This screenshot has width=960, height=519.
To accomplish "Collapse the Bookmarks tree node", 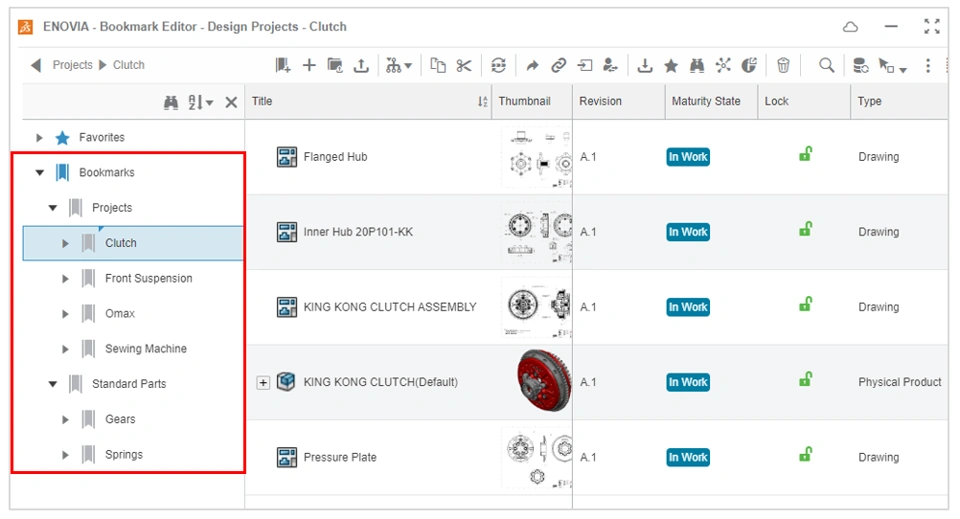I will click(x=40, y=173).
